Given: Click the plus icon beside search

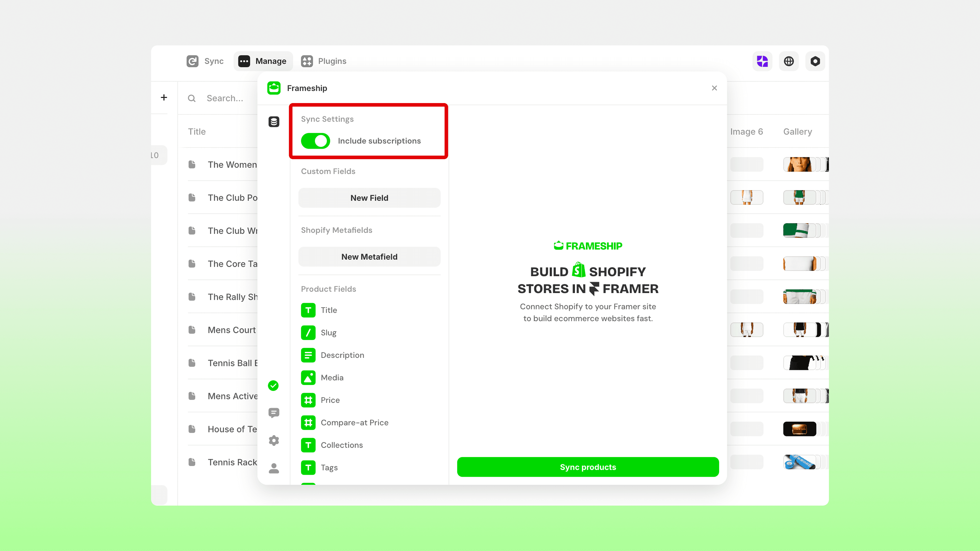Looking at the screenshot, I should point(164,98).
